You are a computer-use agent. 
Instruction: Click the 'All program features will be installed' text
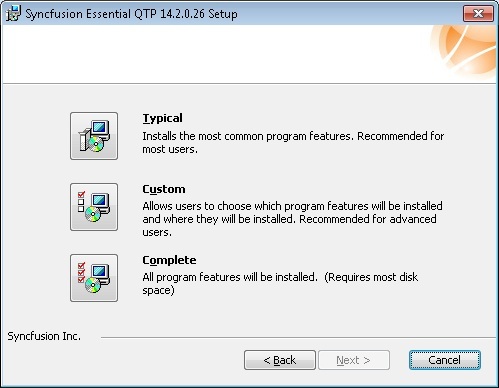(230, 277)
